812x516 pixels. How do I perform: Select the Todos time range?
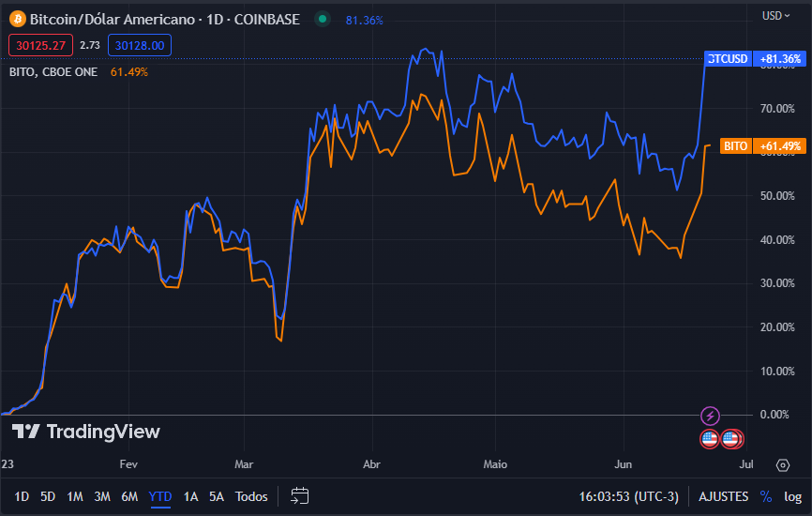click(251, 496)
